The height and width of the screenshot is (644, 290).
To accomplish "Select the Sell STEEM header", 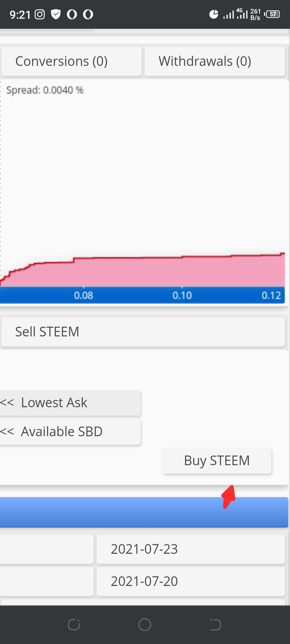I will (143, 332).
